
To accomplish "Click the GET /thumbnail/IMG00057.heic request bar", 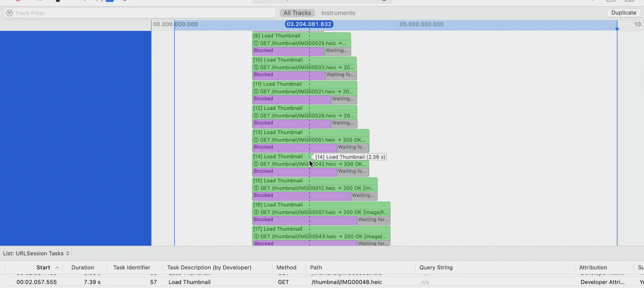I will coord(321,213).
